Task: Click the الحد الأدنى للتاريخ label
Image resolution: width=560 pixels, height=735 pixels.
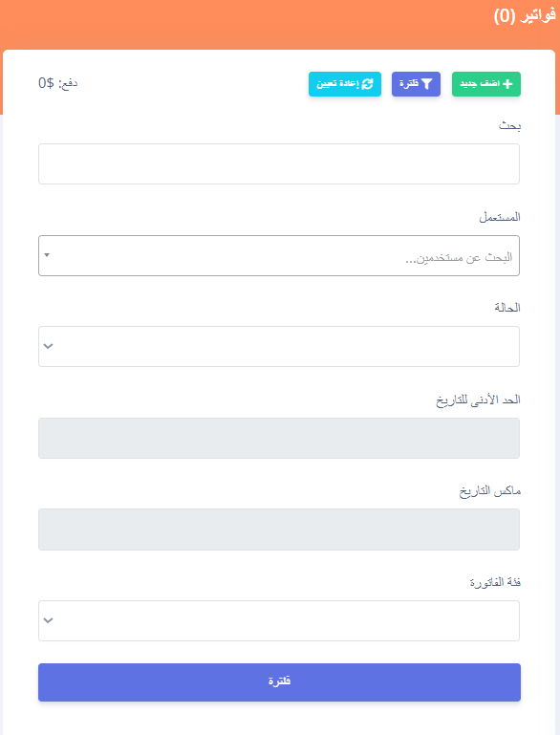Action: [478, 400]
